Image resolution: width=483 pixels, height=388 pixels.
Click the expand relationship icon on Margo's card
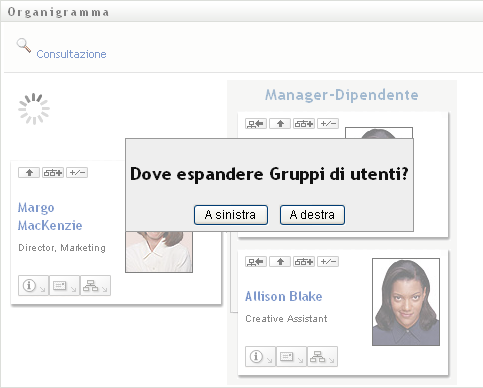coord(53,173)
